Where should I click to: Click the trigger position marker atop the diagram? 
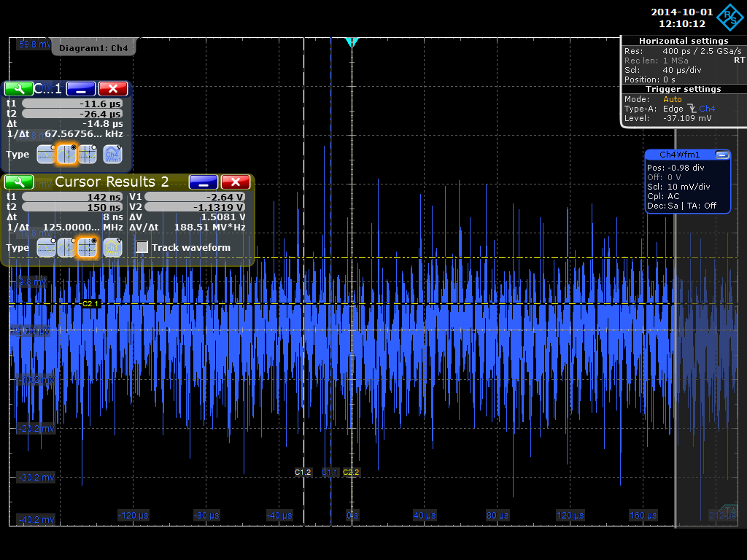coord(352,42)
